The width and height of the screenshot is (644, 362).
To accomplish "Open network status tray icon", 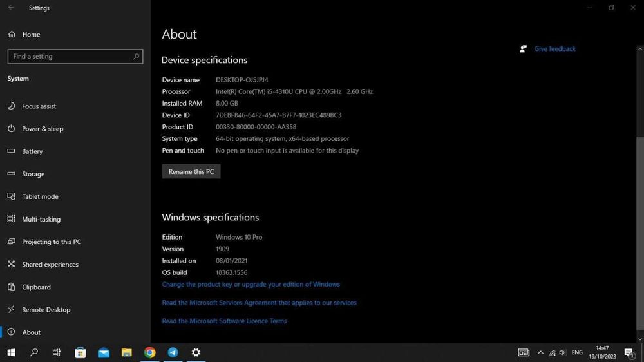I will 553,352.
